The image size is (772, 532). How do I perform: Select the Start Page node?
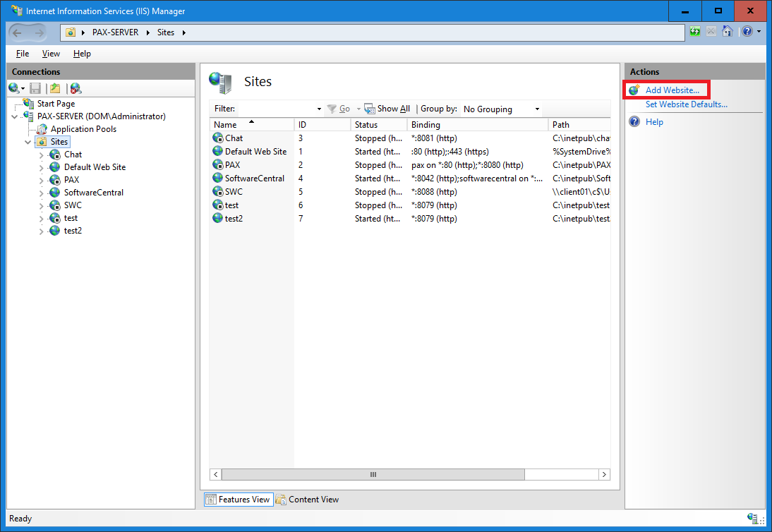point(56,104)
